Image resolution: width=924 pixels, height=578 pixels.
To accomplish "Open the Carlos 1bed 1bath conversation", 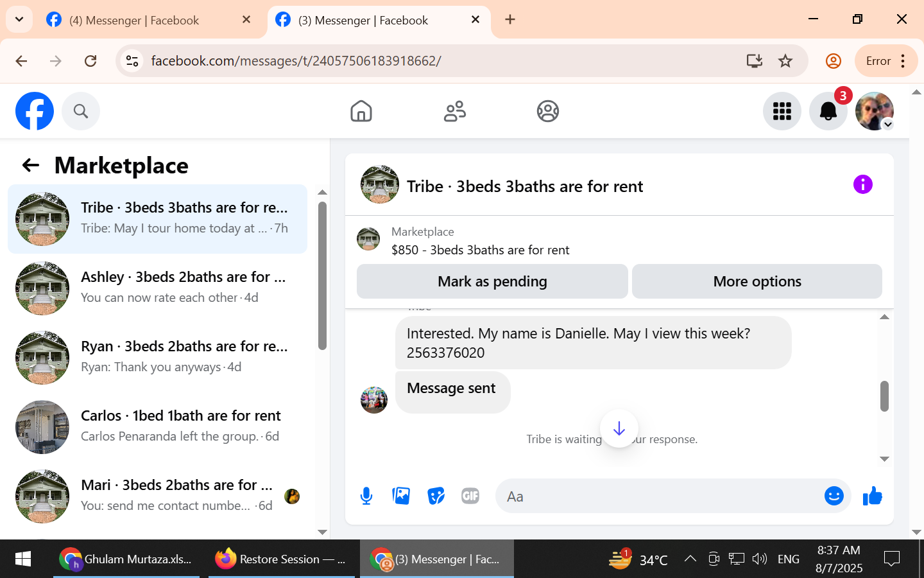I will (x=157, y=427).
